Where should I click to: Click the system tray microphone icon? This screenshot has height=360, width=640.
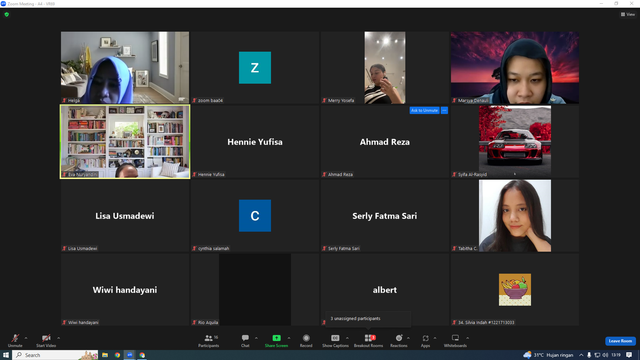[x=589, y=355]
